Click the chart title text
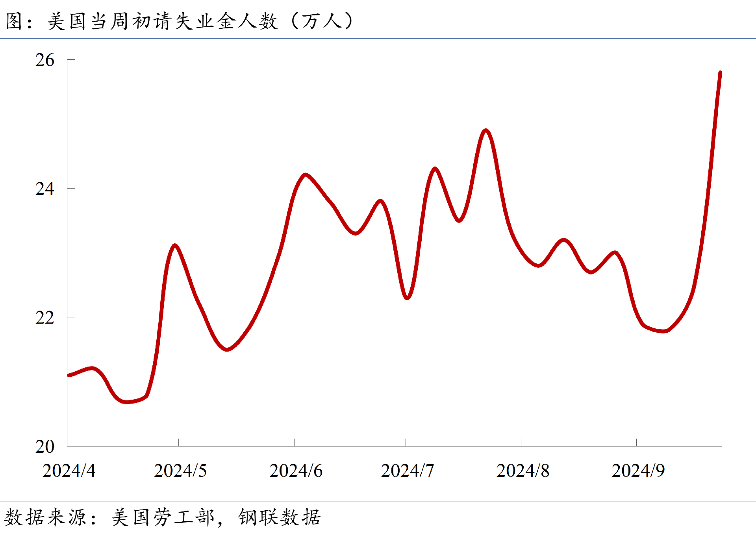The width and height of the screenshot is (756, 541). click(x=180, y=21)
